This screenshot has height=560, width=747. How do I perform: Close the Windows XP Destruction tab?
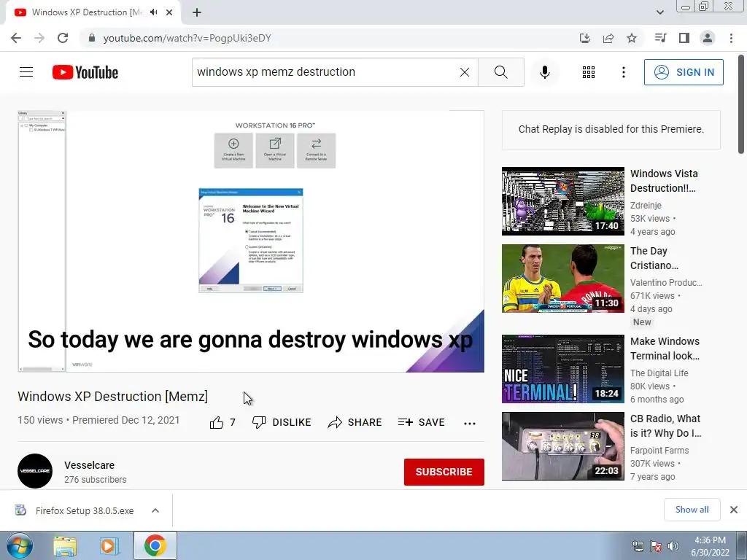point(169,12)
